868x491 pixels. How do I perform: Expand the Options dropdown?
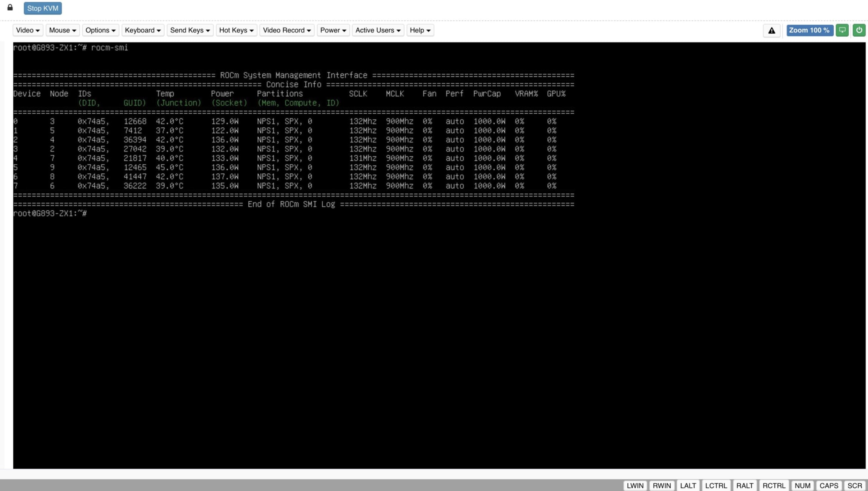click(100, 30)
